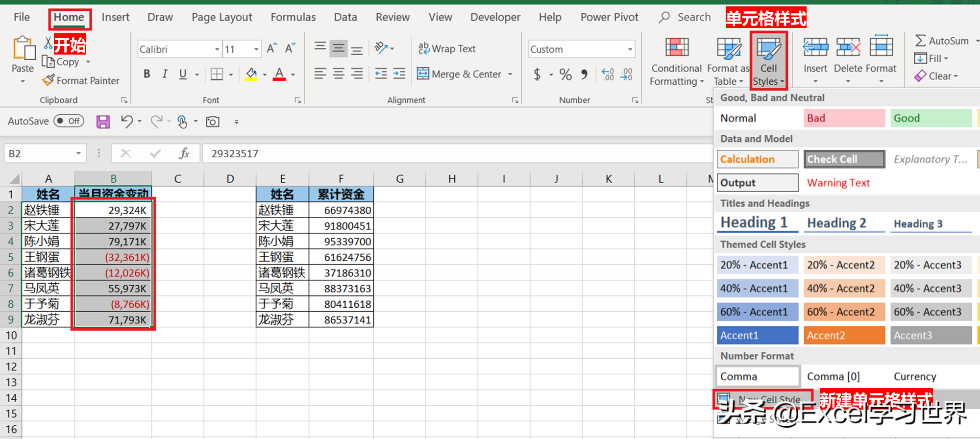Switch to the Formulas tab

[x=293, y=17]
